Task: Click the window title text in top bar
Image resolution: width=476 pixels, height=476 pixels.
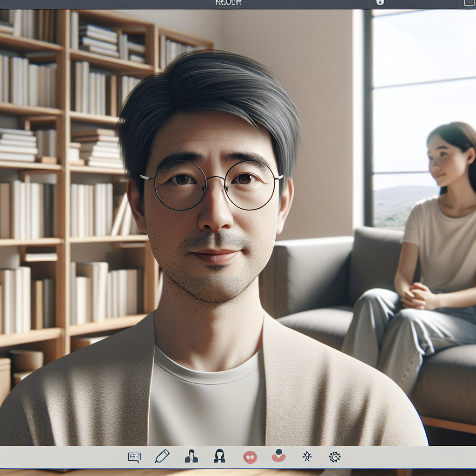Action: [x=229, y=3]
